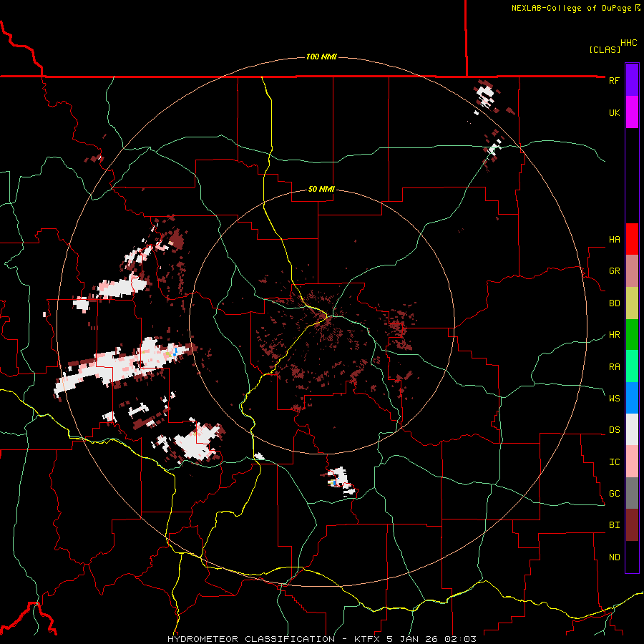The width and height of the screenshot is (644, 644).
Task: Click the UK legend label
Action: click(614, 112)
